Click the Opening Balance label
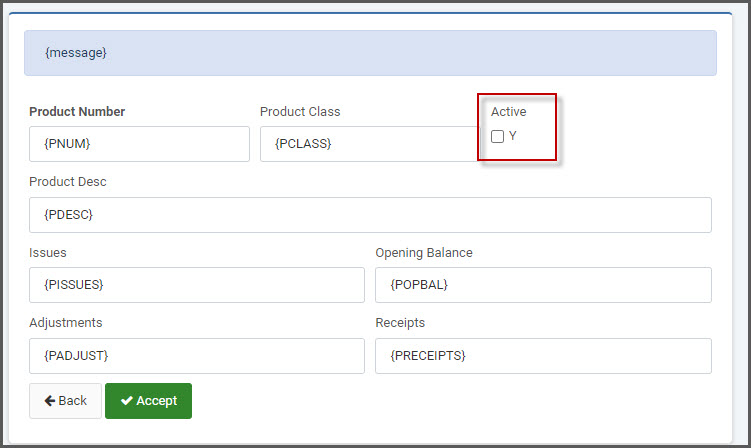The image size is (751, 448). tap(424, 253)
